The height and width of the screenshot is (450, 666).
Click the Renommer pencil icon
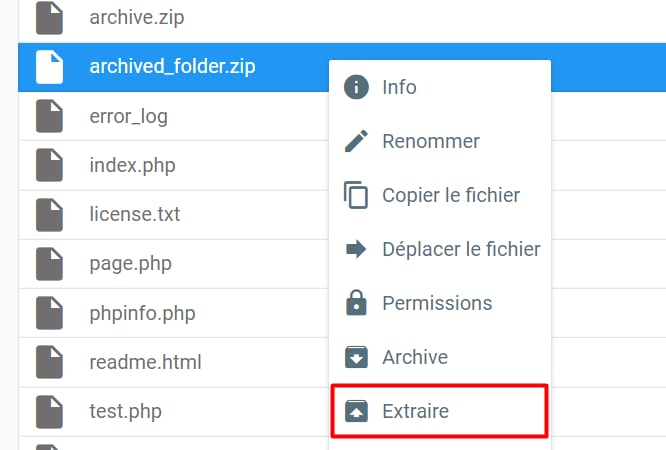[355, 141]
